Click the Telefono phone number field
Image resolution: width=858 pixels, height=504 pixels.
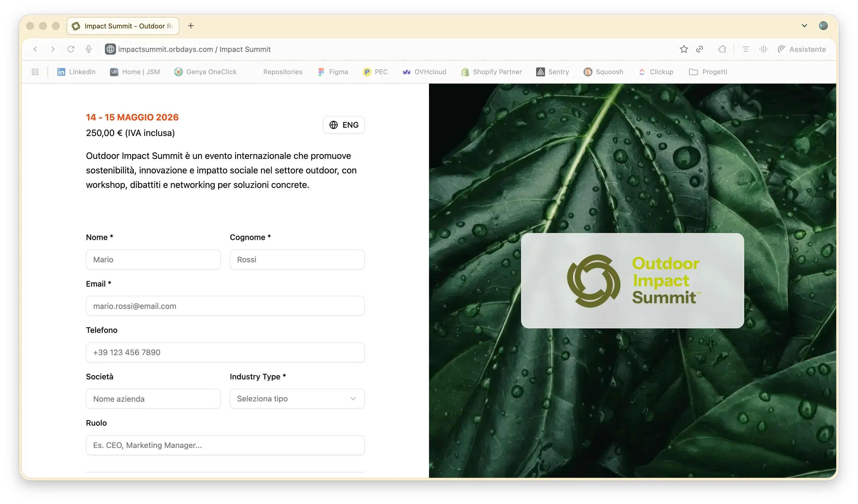click(225, 352)
